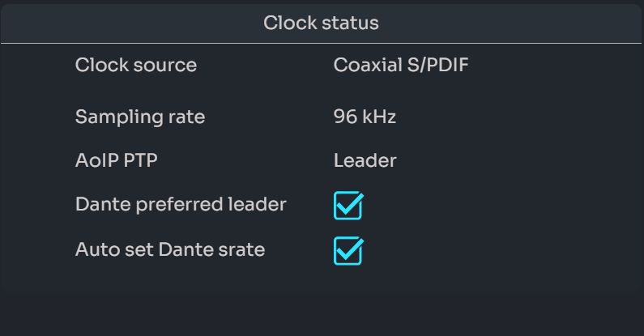Uncheck the Dante preferred leader checkbox
Image resolution: width=644 pixels, height=336 pixels.
348,206
